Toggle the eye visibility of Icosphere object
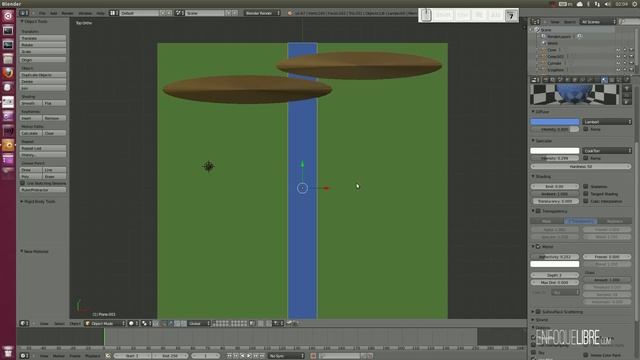 tap(618, 70)
